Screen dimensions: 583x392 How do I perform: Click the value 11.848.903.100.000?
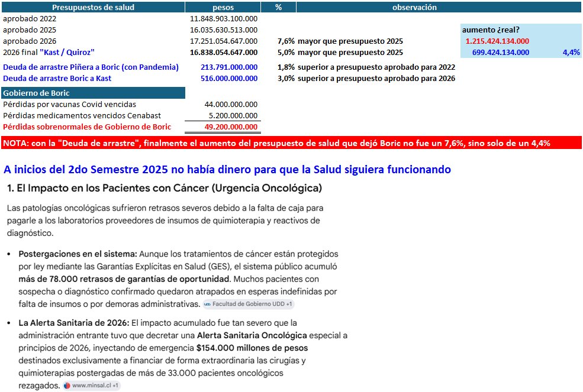(x=224, y=18)
